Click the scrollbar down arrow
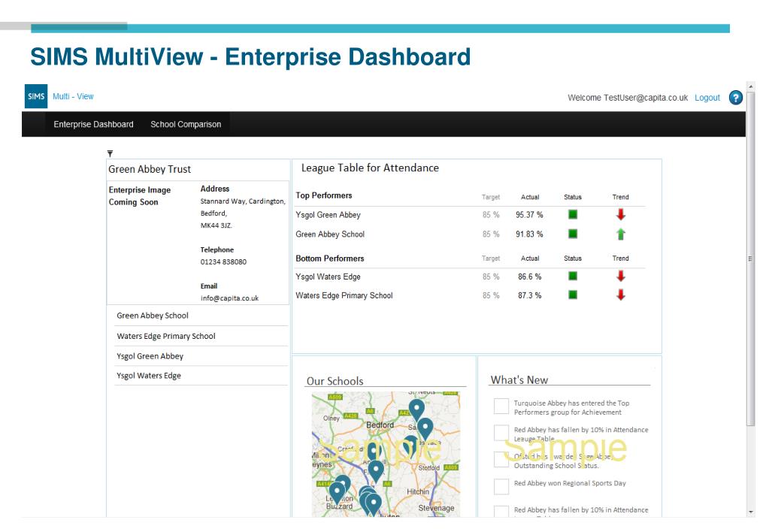This screenshot has height=532, width=769. click(x=751, y=512)
